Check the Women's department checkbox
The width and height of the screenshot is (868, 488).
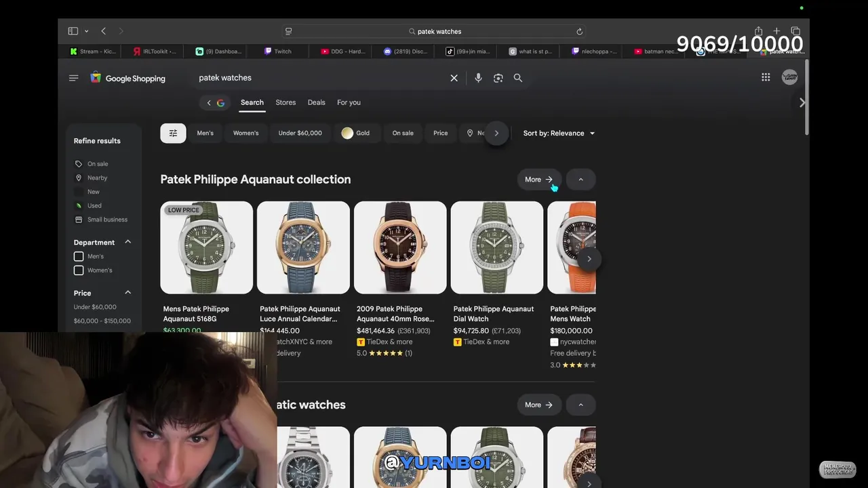click(79, 270)
